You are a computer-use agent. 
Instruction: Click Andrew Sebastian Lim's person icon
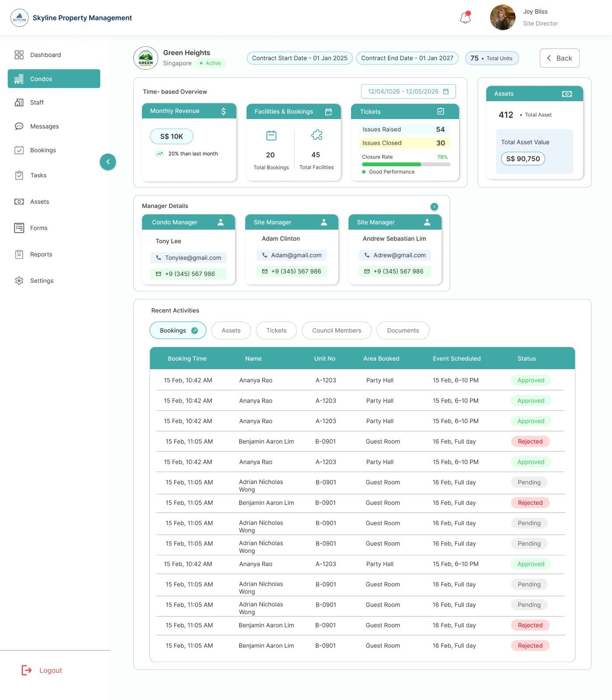coord(427,222)
